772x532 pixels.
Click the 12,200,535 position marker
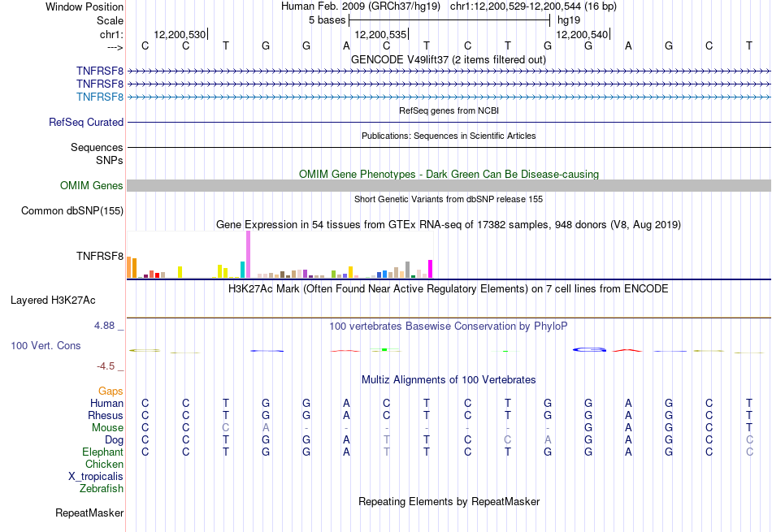click(381, 34)
